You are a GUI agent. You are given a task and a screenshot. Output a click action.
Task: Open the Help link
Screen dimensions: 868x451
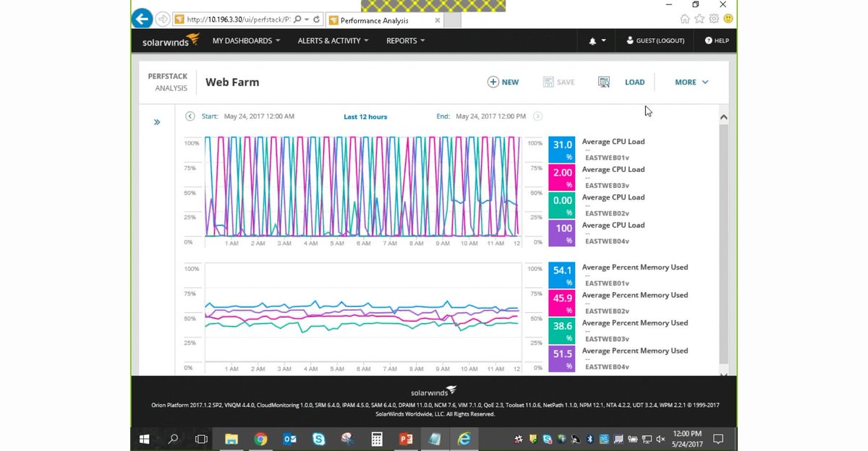click(716, 41)
